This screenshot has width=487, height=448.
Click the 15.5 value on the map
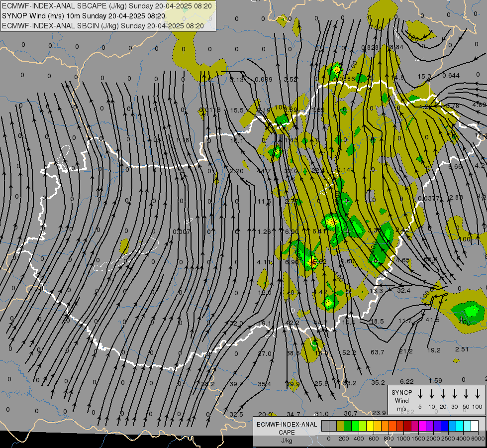pyautogui.click(x=237, y=110)
